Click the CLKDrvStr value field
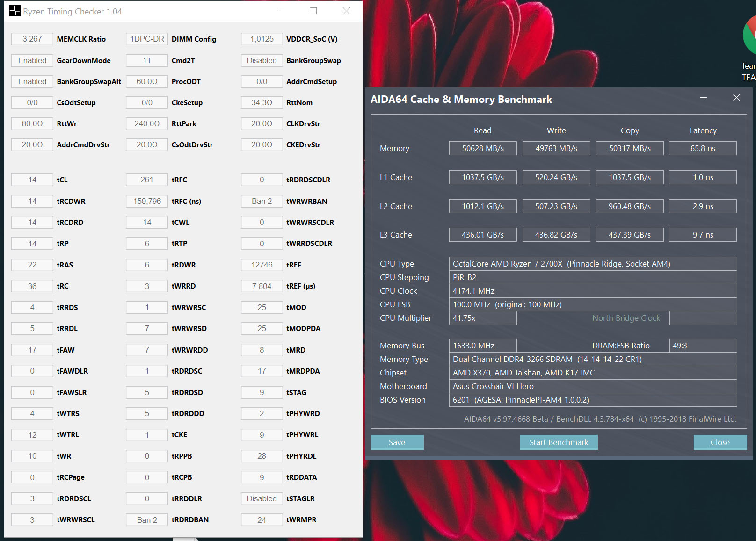 coord(262,124)
